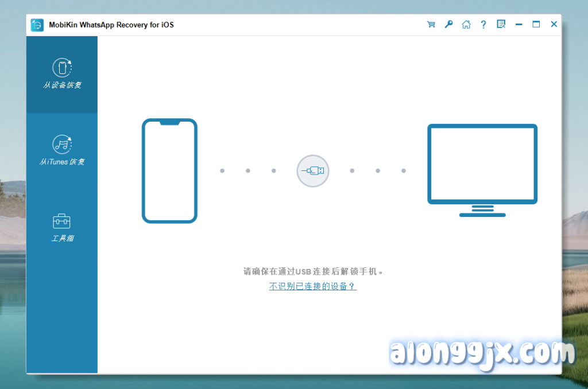Close the MobiKin WhatsApp Recovery window
The width and height of the screenshot is (588, 389).
(554, 25)
